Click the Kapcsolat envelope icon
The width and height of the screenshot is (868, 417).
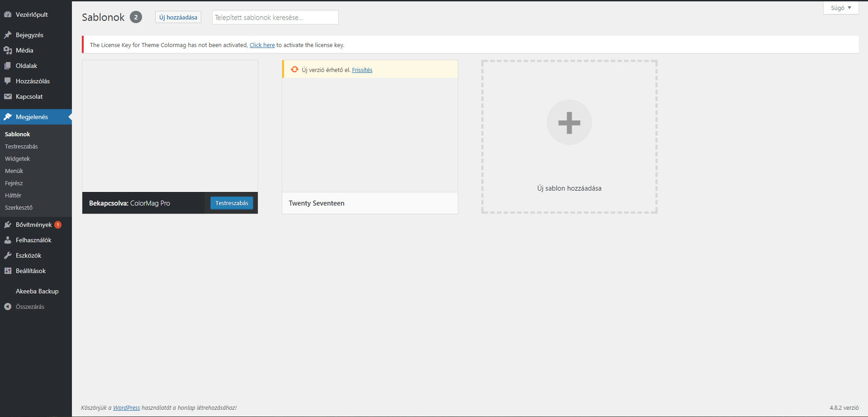(x=8, y=96)
